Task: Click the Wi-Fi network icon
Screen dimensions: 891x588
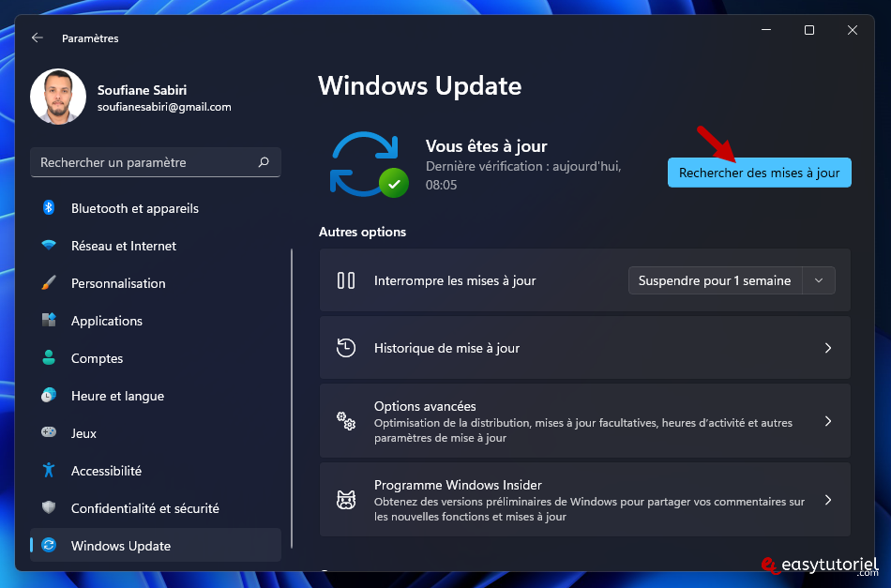Action: (x=49, y=246)
